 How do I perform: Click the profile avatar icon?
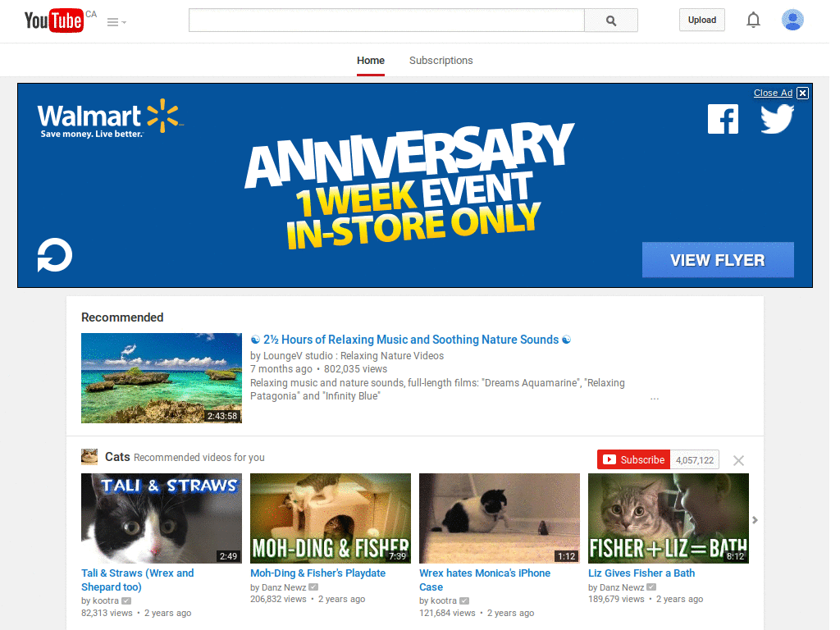792,20
